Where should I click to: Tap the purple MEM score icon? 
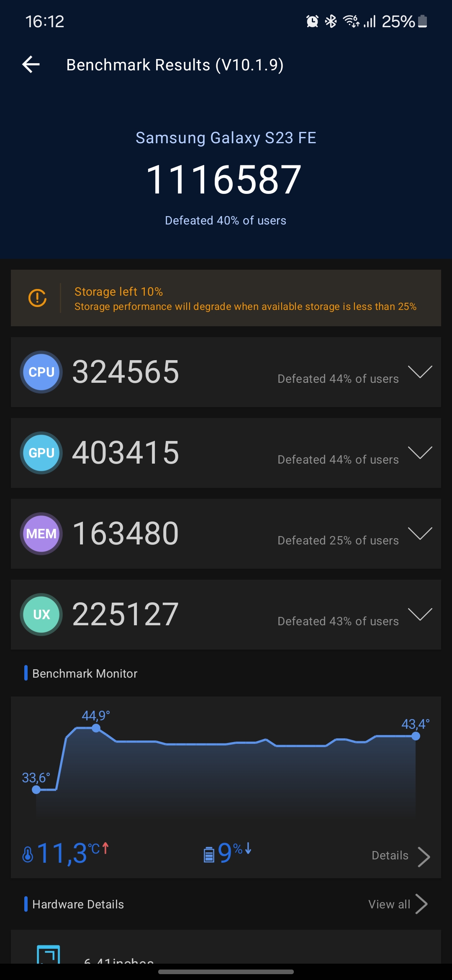point(41,534)
